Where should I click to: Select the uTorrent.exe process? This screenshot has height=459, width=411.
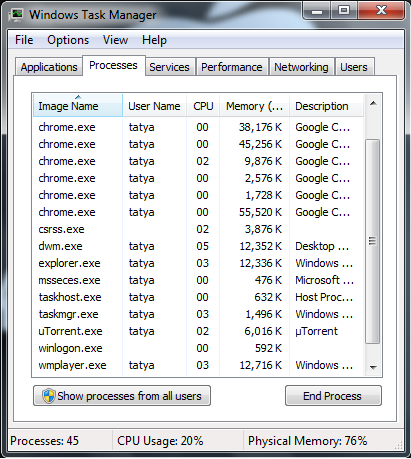tap(198, 331)
